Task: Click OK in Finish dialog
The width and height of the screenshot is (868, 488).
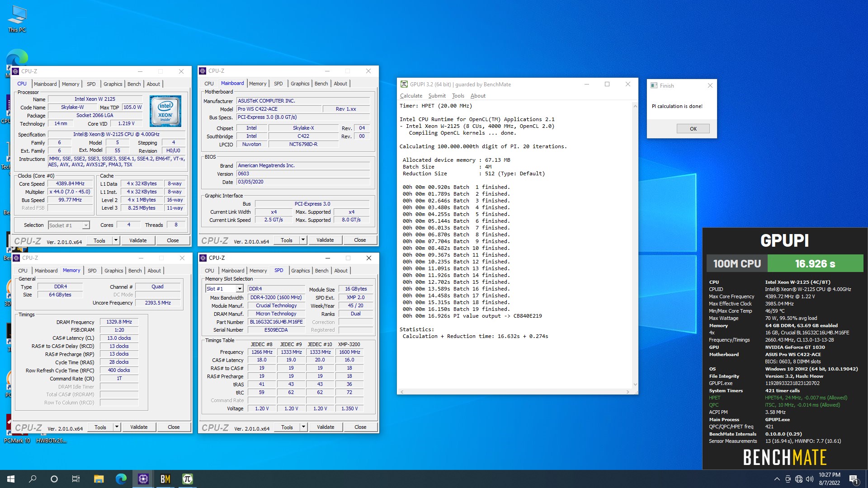Action: click(693, 129)
